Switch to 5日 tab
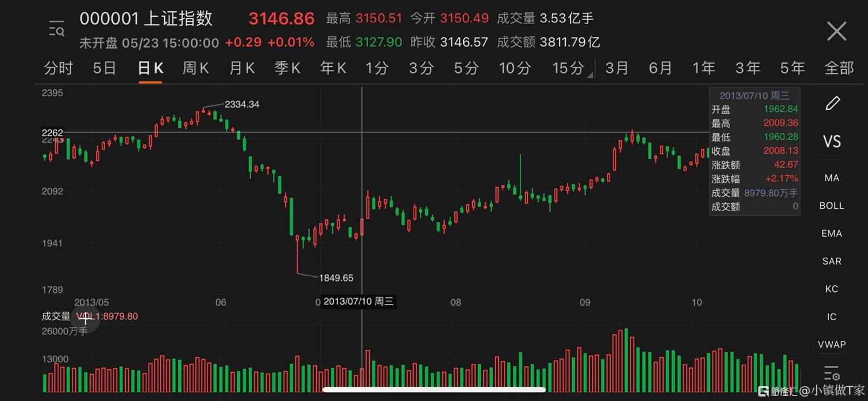Image resolution: width=868 pixels, height=401 pixels. pos(104,68)
